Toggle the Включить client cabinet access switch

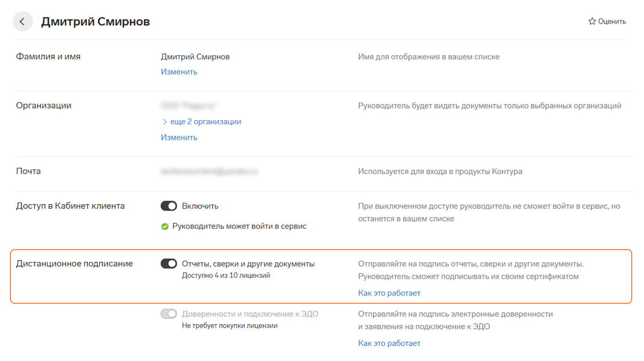168,206
